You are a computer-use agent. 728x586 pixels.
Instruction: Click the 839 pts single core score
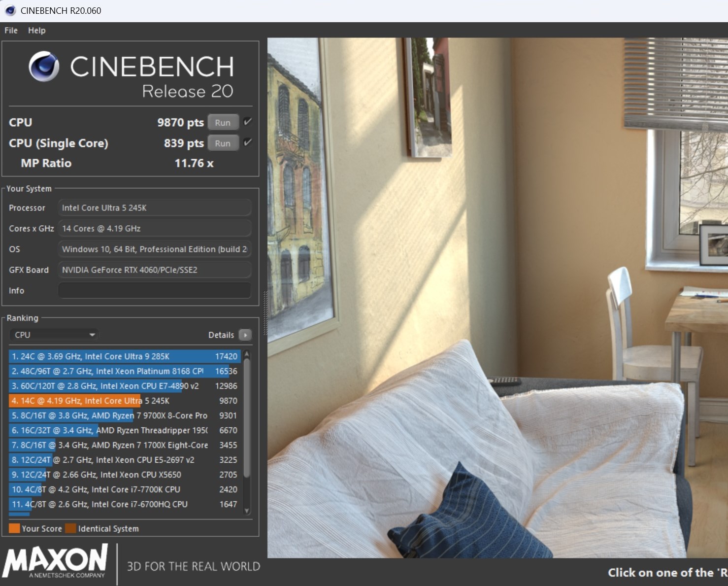184,143
